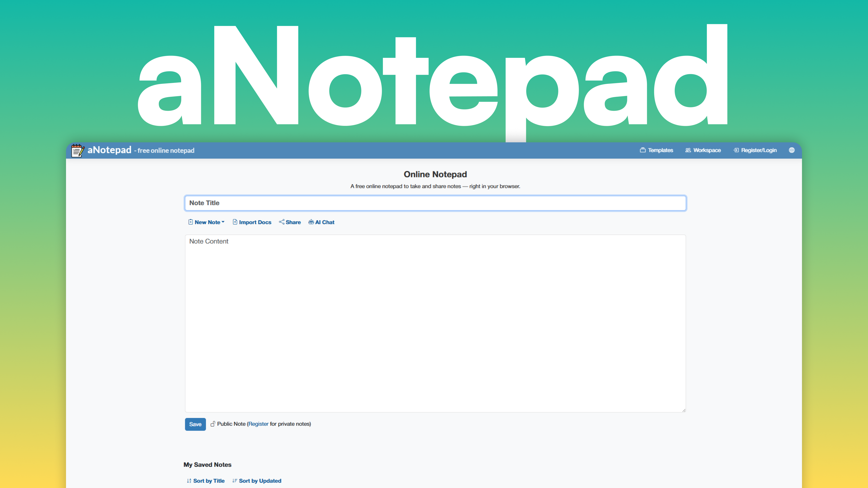Launch AI Chat
Viewport: 868px width, 488px height.
pyautogui.click(x=321, y=222)
